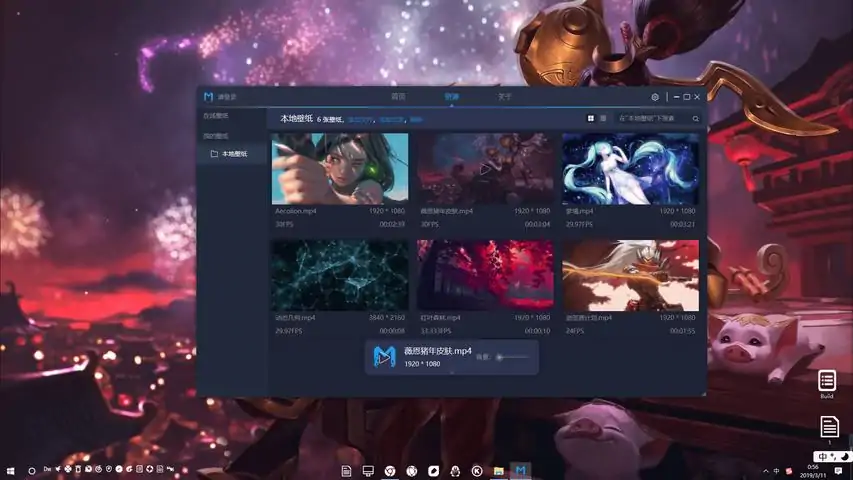
Task: Open the QQ penguin on the taskbar
Action: [455, 471]
